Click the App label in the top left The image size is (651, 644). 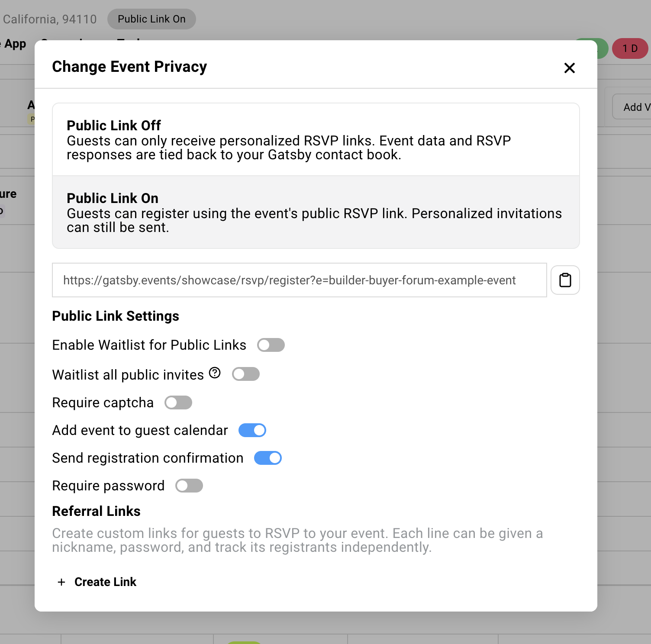point(14,43)
